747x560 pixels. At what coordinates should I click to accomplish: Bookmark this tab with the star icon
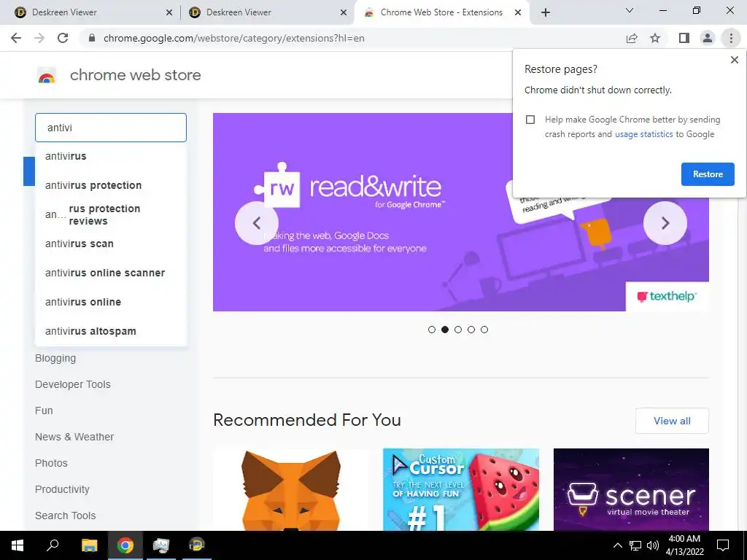[x=656, y=38]
